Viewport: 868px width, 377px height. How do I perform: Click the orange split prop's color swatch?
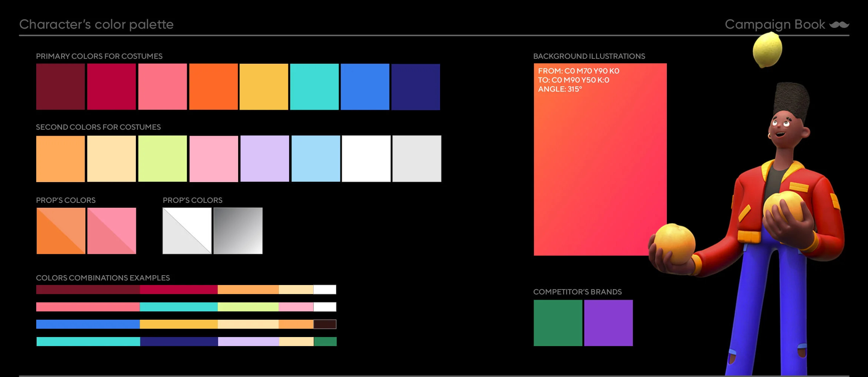coord(61,231)
